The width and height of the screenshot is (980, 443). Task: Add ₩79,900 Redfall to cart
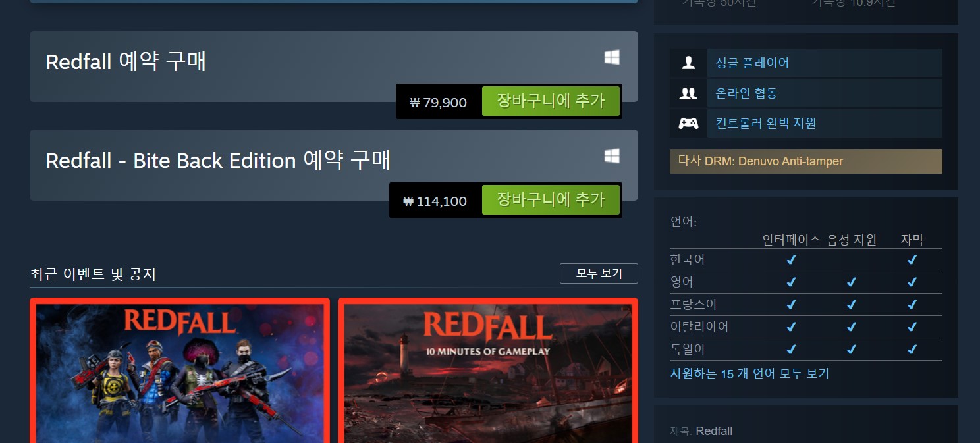click(x=551, y=101)
